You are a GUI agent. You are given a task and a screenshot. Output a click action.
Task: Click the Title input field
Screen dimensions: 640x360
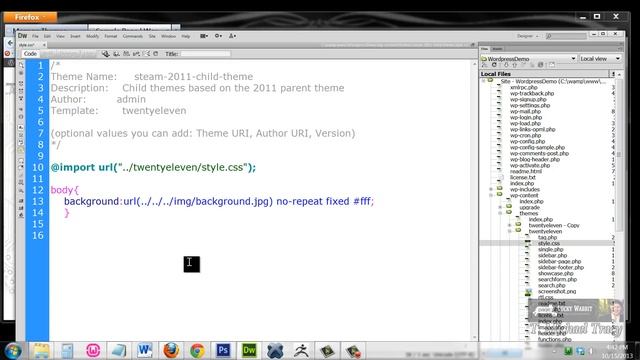pyautogui.click(x=206, y=54)
